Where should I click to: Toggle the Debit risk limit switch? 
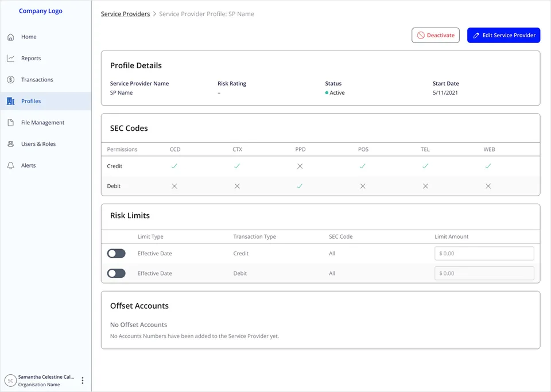pos(117,273)
